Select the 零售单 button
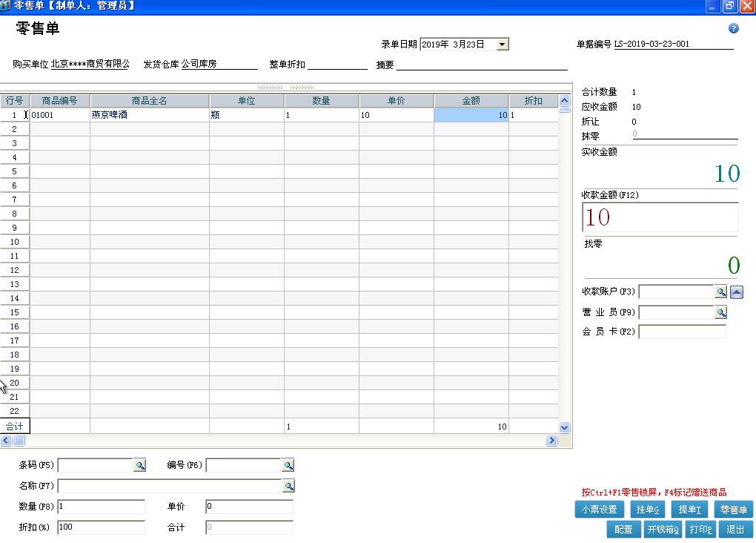Image resolution: width=756 pixels, height=543 pixels. pos(734,510)
